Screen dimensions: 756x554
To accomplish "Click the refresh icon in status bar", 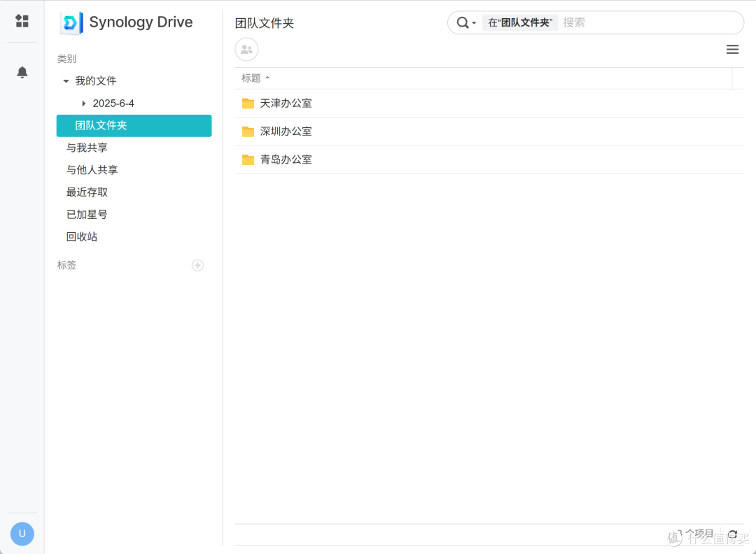I will point(732,534).
